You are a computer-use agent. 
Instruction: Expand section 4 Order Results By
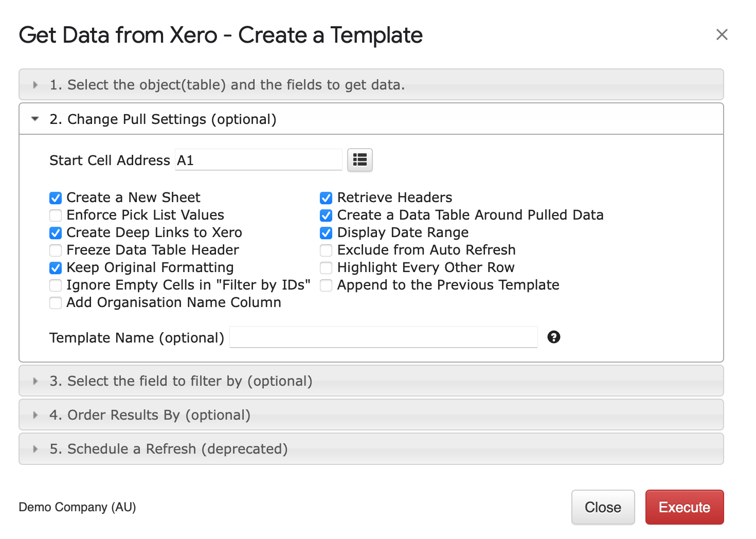tap(371, 415)
